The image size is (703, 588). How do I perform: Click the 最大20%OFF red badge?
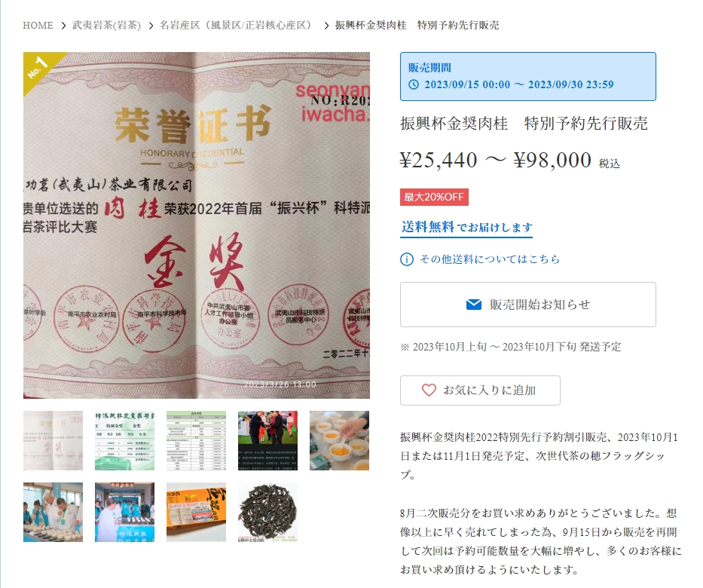point(434,197)
